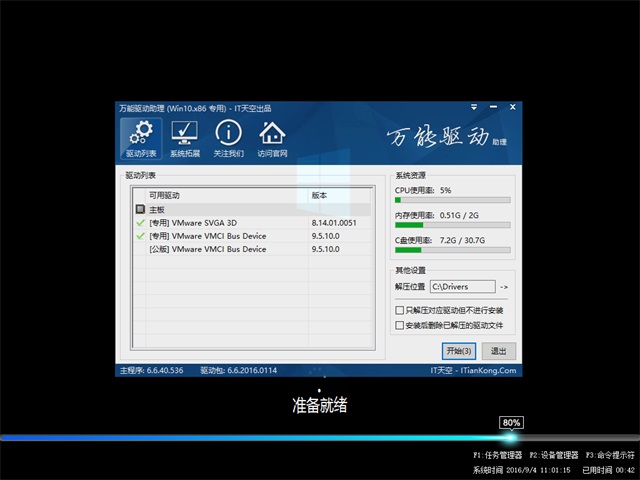Click the 解压位置 C:\Drivers path field
This screenshot has width=640, height=480.
click(x=462, y=287)
